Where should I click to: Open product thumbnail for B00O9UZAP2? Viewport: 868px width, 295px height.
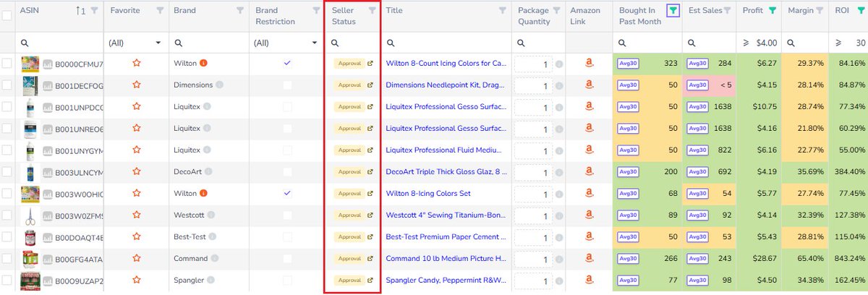30,281
